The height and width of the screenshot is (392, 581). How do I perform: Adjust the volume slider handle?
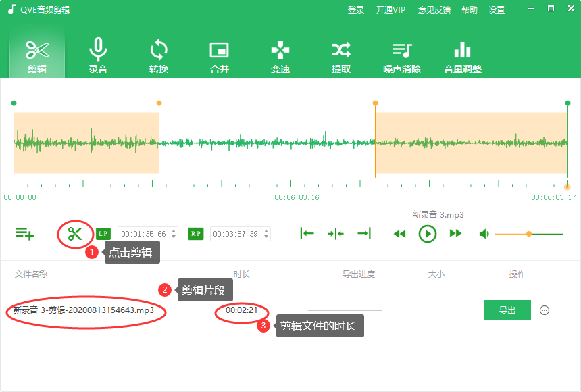529,233
